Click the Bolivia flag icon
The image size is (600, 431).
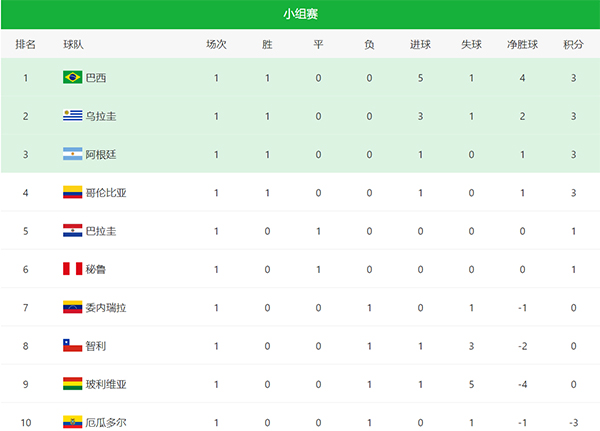point(72,384)
